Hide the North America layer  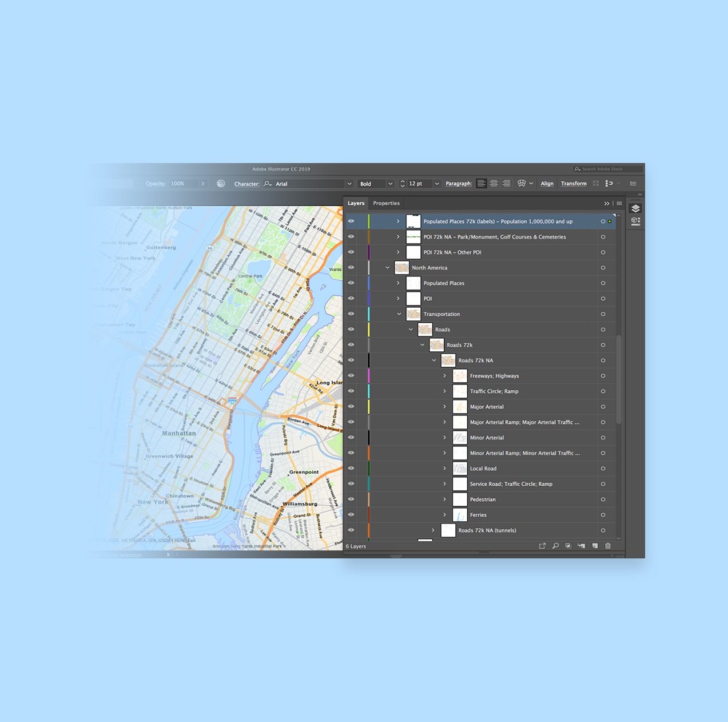click(351, 268)
